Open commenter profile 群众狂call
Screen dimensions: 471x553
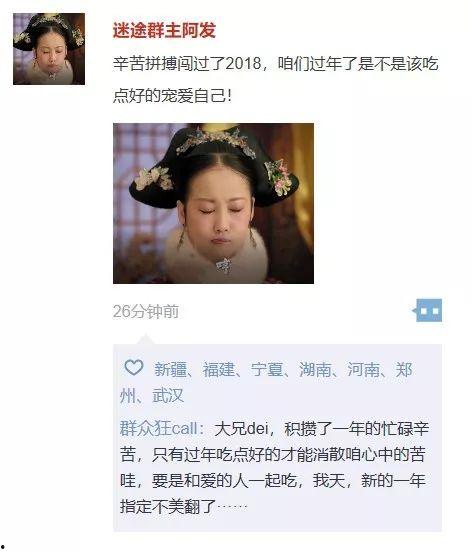(x=158, y=429)
